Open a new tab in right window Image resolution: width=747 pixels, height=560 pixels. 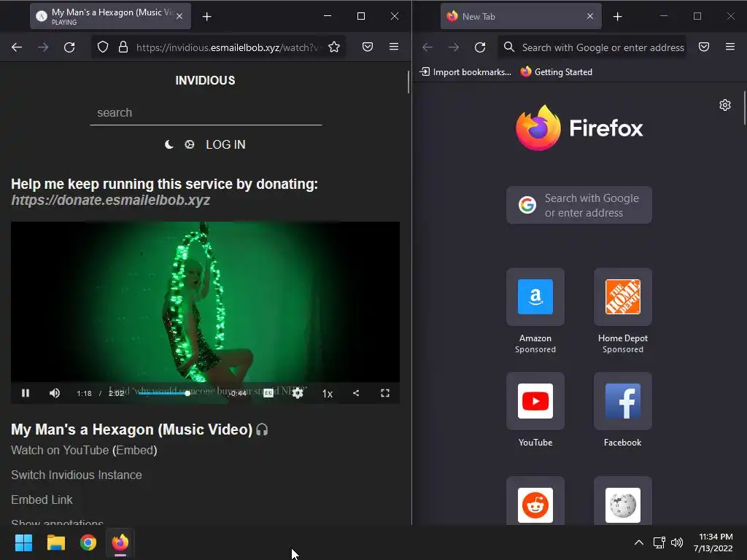[618, 17]
